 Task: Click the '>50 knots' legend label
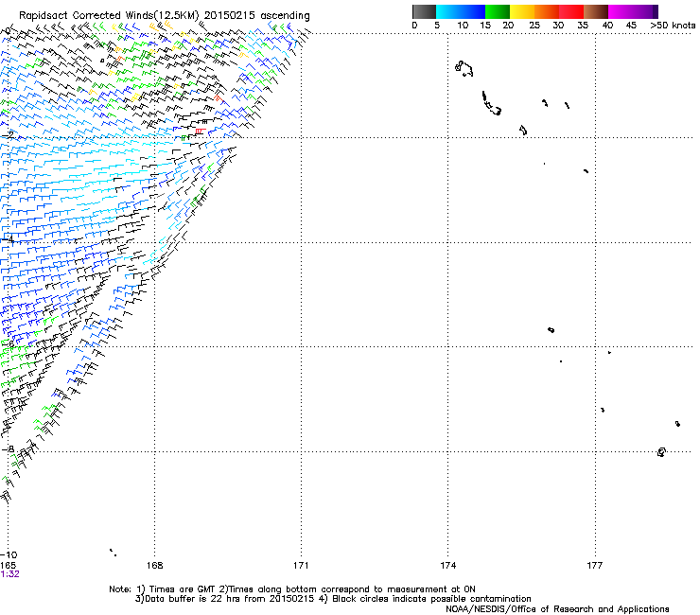coord(673,26)
